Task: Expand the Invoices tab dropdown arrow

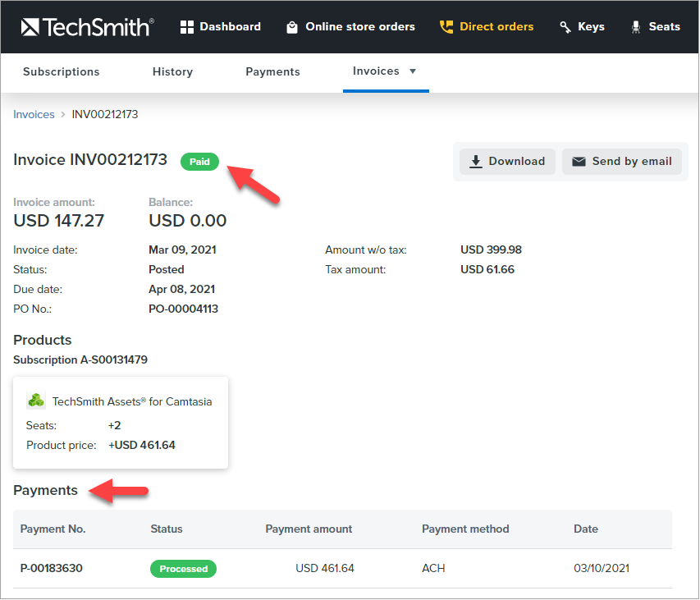Action: point(413,71)
